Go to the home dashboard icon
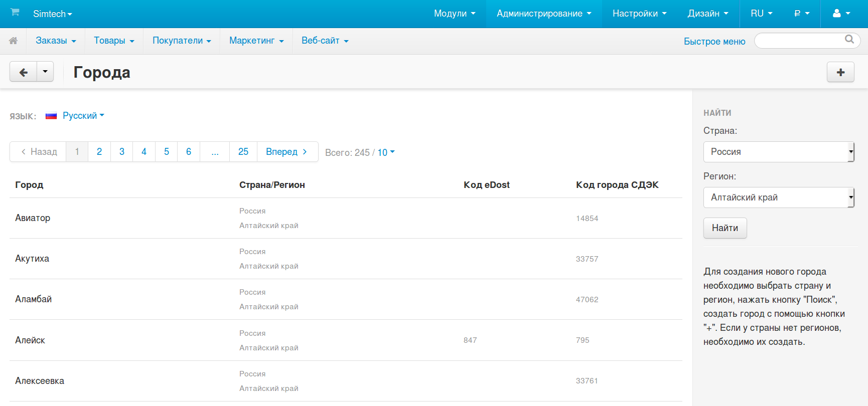The width and height of the screenshot is (868, 406). tap(14, 41)
